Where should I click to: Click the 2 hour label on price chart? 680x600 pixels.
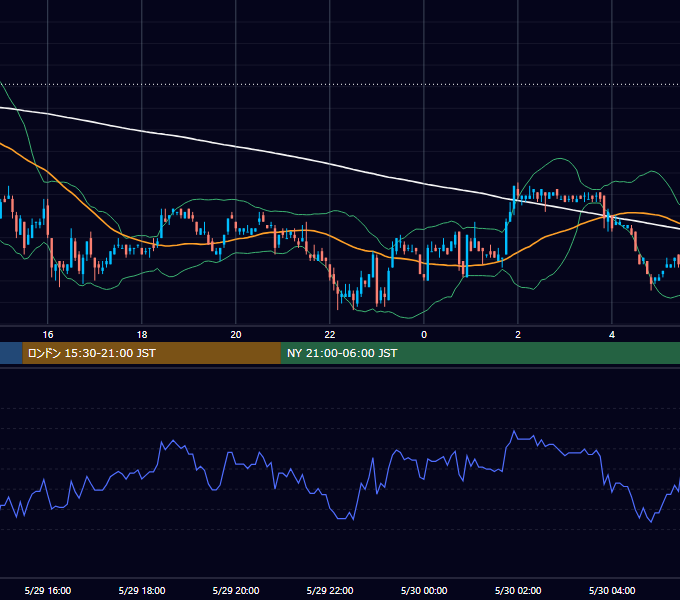(x=518, y=335)
